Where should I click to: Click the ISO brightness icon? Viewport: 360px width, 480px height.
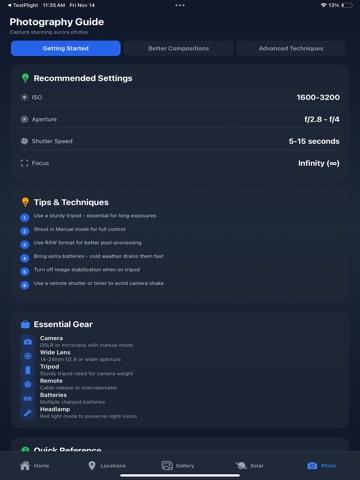coord(24,97)
